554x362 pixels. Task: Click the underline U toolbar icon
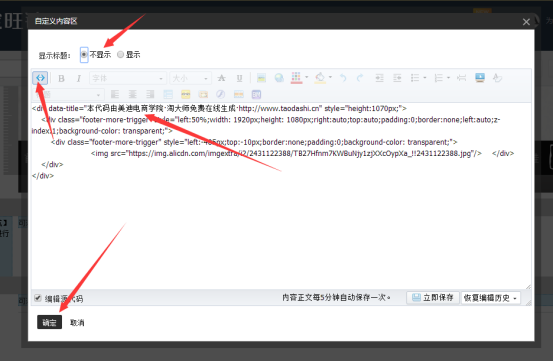pos(239,78)
